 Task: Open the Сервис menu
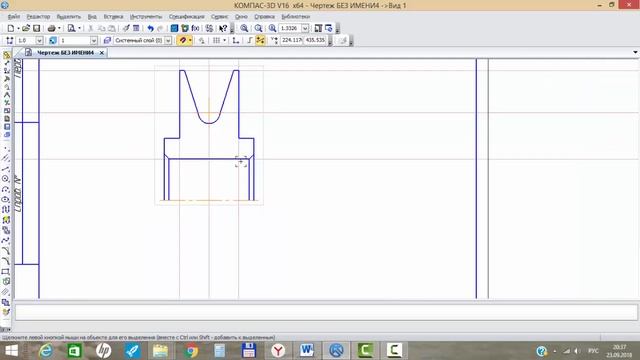coord(220,17)
